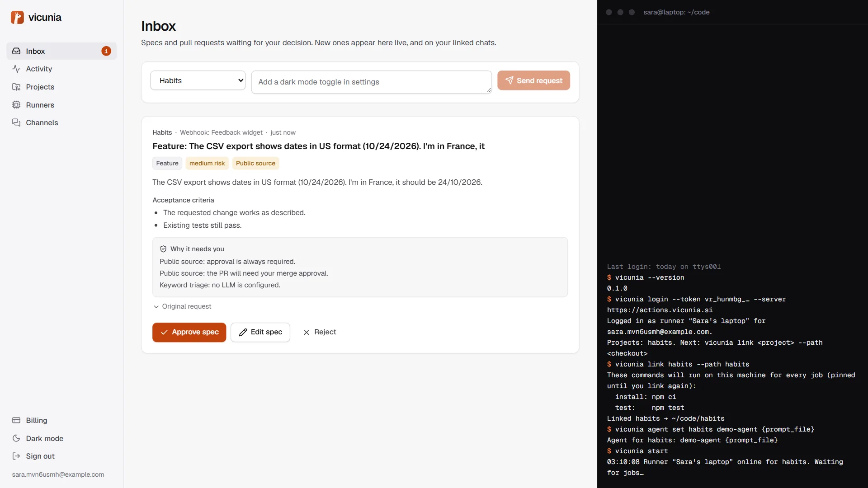The height and width of the screenshot is (488, 868).
Task: Click the Activity pulse icon
Action: [x=16, y=69]
